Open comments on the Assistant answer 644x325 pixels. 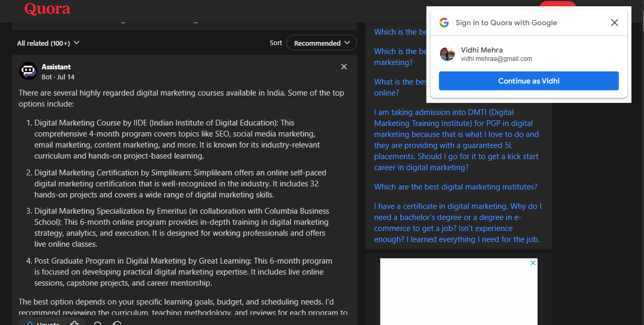[x=98, y=323]
